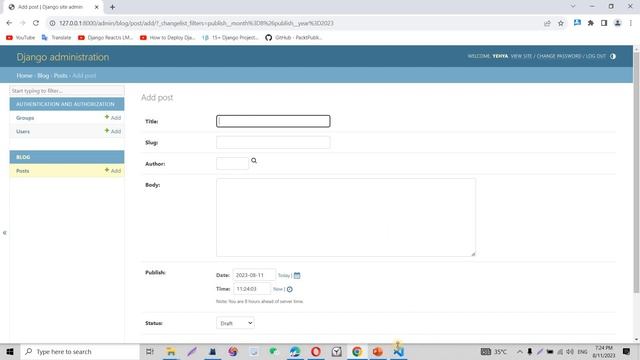The width and height of the screenshot is (640, 360).
Task: Open PowerPoint from the taskbar
Action: click(x=378, y=352)
